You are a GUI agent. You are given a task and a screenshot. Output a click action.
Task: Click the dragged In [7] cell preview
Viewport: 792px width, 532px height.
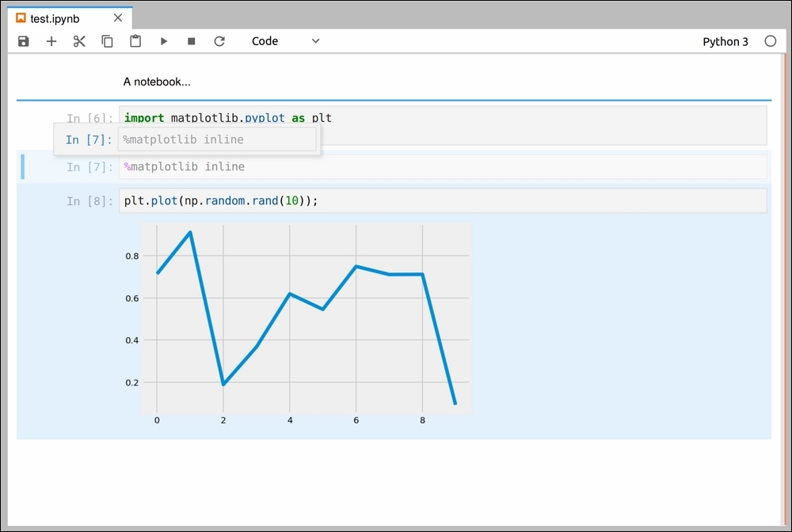tap(188, 139)
